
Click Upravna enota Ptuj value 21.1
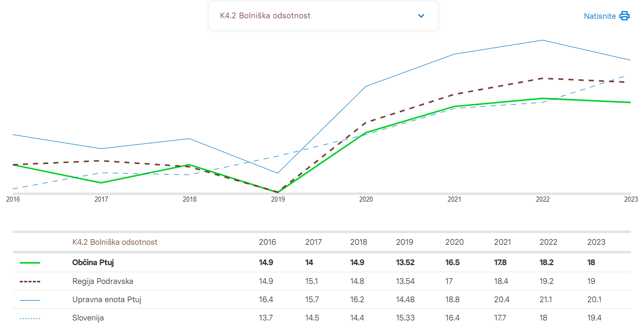(x=545, y=300)
